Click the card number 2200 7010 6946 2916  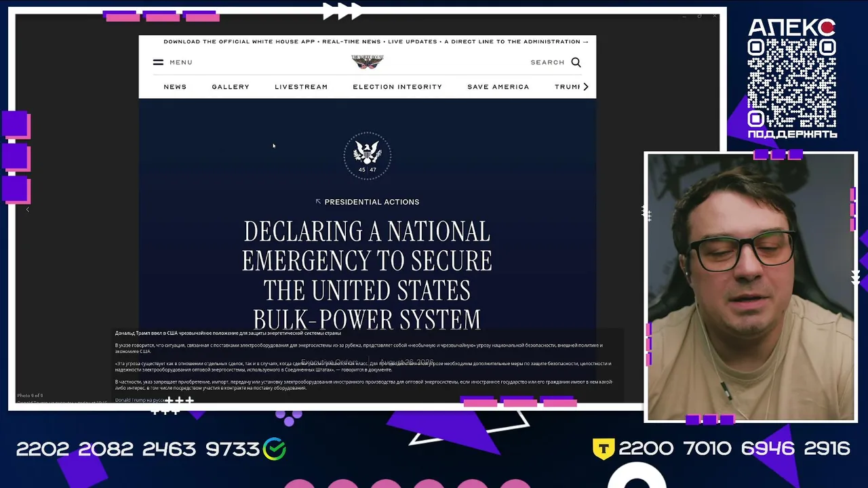coord(734,449)
